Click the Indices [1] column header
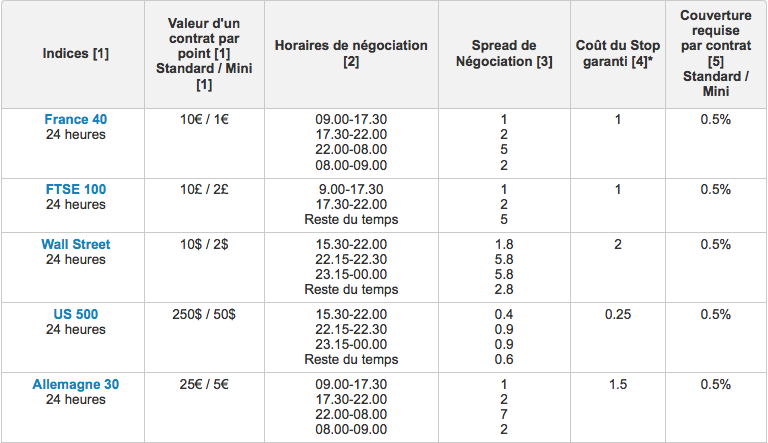 click(x=75, y=53)
